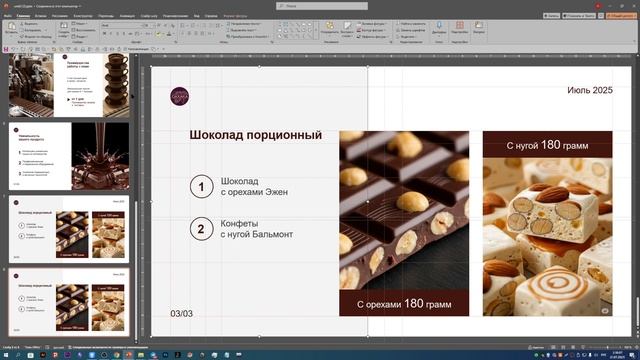Click the numbered circle '1' on slide
The image size is (640, 360).
[x=201, y=187]
